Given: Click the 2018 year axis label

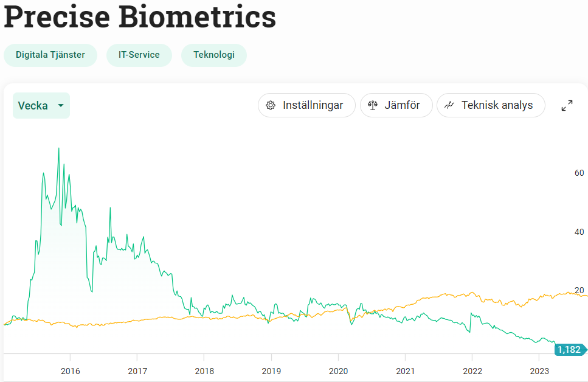Looking at the screenshot, I should pos(204,372).
